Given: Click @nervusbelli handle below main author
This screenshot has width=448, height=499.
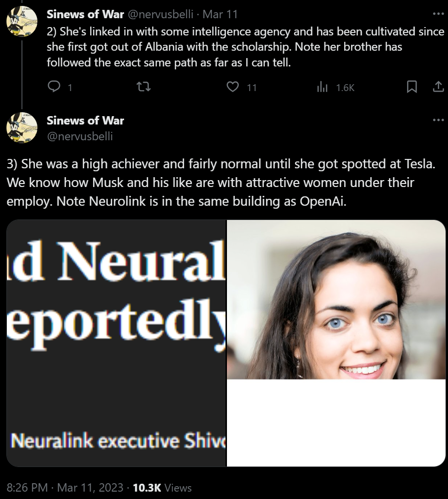Looking at the screenshot, I should coord(80,136).
